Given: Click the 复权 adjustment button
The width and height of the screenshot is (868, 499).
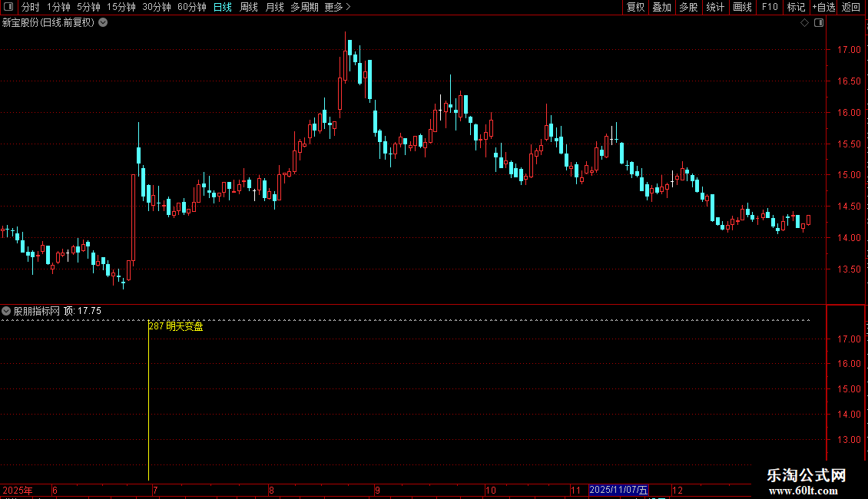Looking at the screenshot, I should 635,7.
